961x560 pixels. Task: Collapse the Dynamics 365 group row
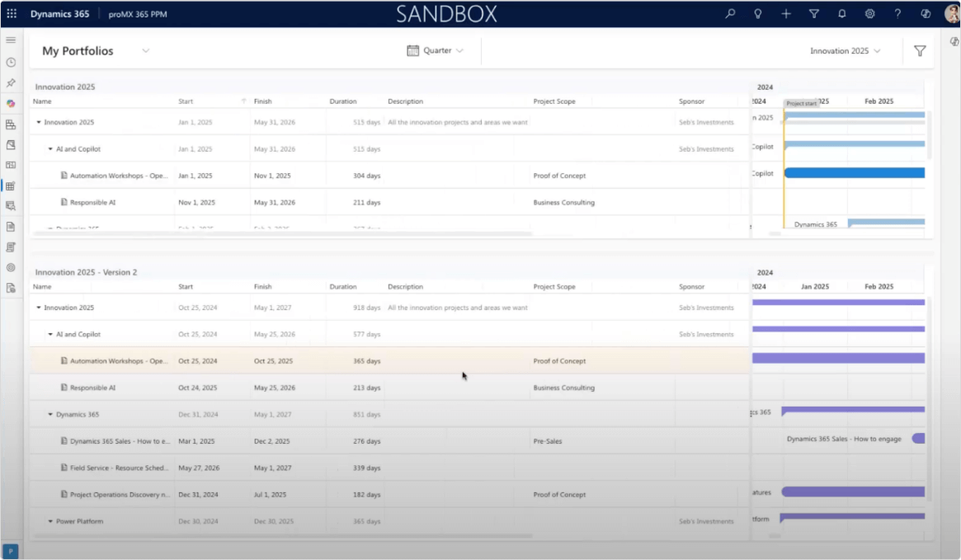pyautogui.click(x=50, y=415)
